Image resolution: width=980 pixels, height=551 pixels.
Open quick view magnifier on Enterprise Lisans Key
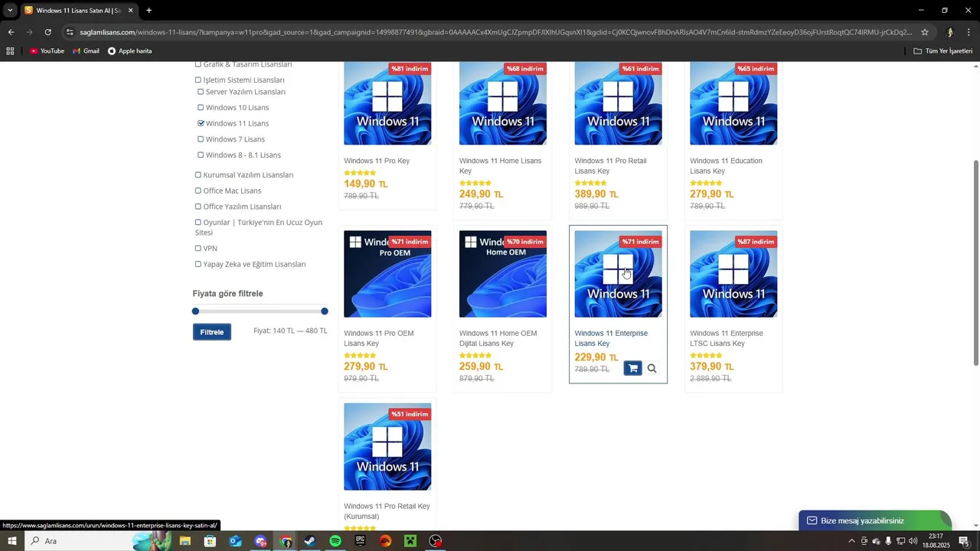click(x=652, y=369)
